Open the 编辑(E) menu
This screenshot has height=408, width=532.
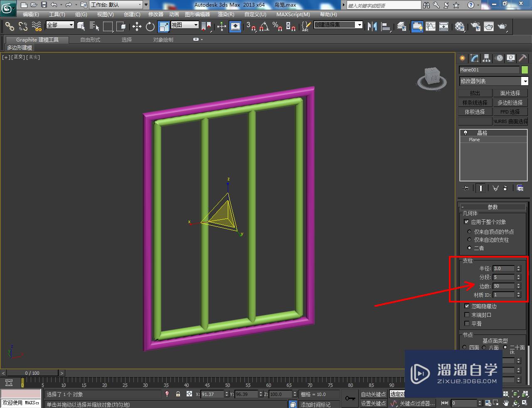click(x=31, y=14)
